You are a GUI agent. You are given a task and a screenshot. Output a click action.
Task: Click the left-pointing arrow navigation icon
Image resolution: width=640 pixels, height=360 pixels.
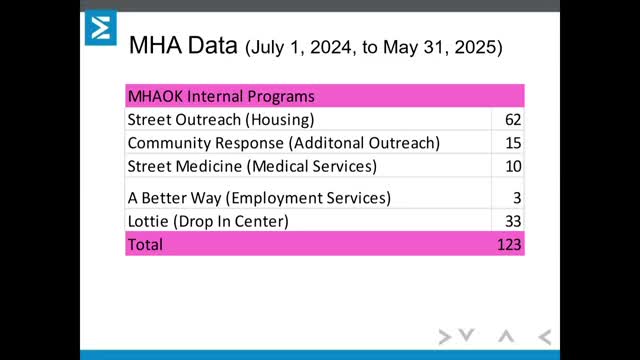[x=544, y=337]
